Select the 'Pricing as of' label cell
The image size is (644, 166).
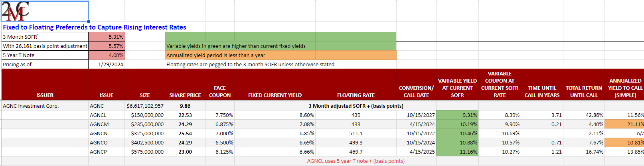pos(45,64)
